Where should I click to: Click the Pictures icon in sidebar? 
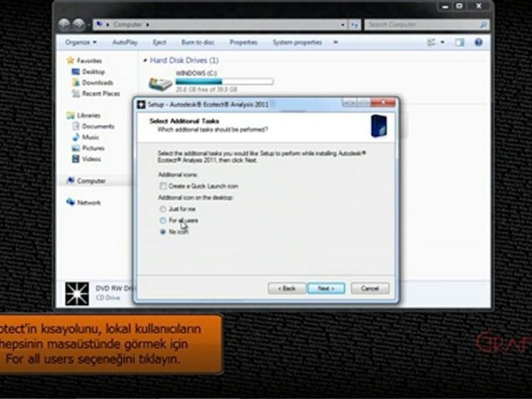pos(76,148)
